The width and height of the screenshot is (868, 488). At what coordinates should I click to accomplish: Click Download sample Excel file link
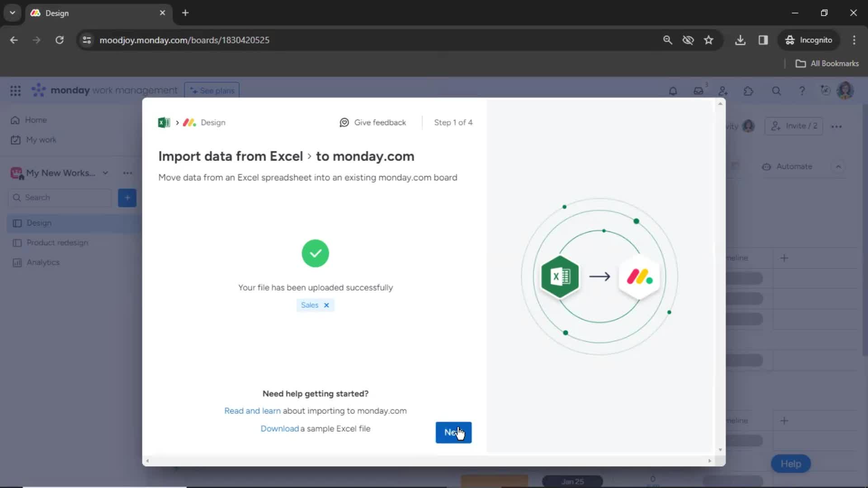tap(279, 428)
